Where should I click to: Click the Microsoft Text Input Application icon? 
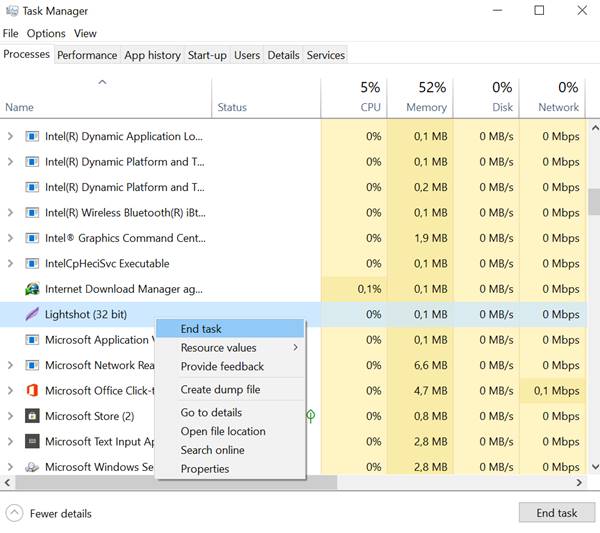click(x=32, y=441)
